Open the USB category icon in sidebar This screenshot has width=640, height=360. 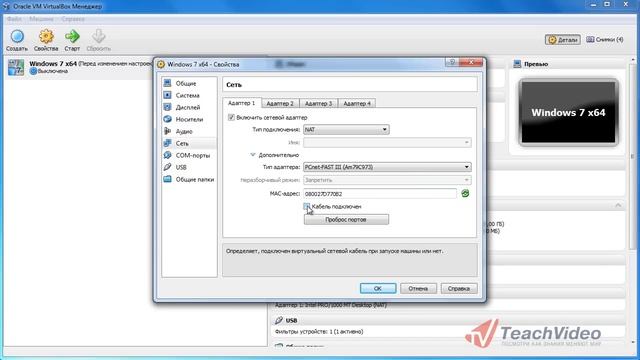tap(167, 167)
